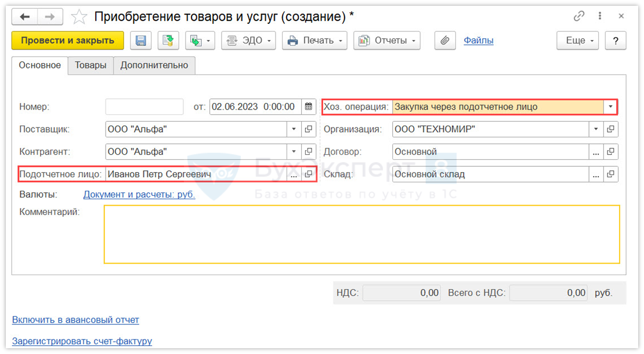Go forward with the right arrow button
The height and width of the screenshot is (354, 644).
[x=50, y=17]
